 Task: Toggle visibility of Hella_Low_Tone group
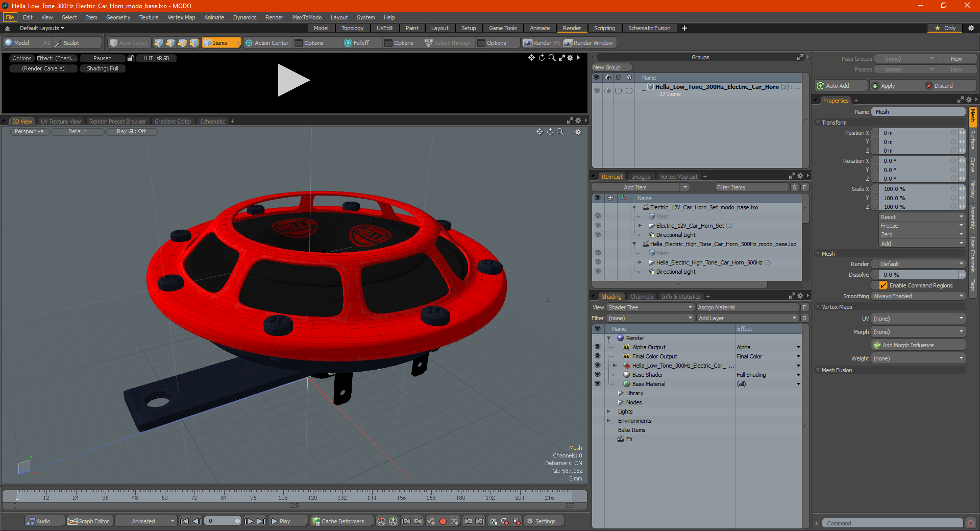[x=597, y=90]
